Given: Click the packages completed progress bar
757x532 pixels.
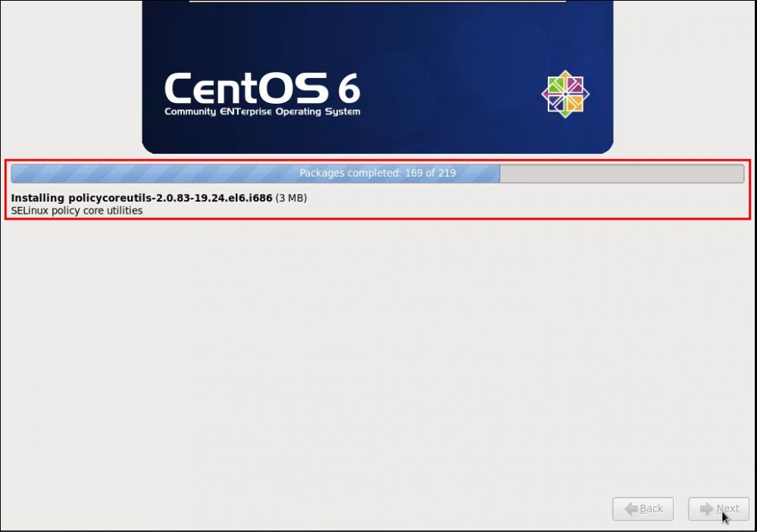Looking at the screenshot, I should [377, 174].
